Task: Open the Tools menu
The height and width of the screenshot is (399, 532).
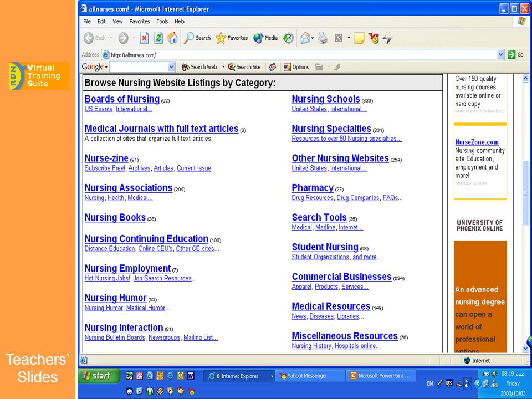Action: [162, 22]
